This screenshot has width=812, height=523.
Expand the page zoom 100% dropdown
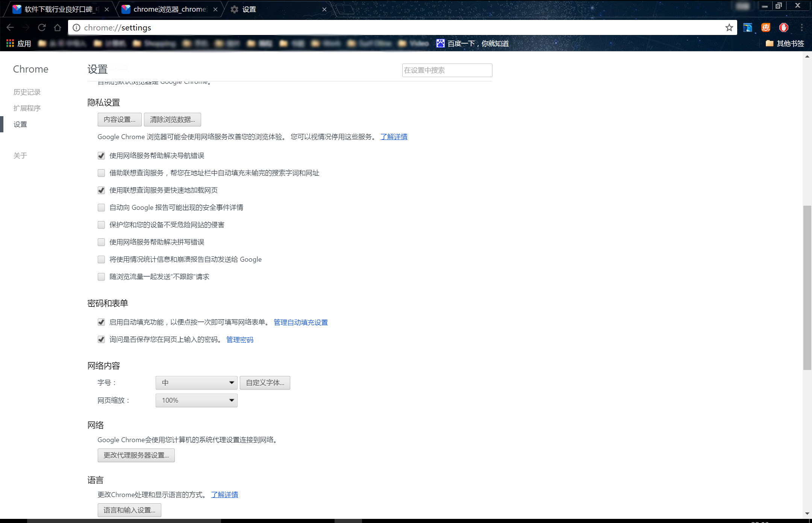coord(196,400)
